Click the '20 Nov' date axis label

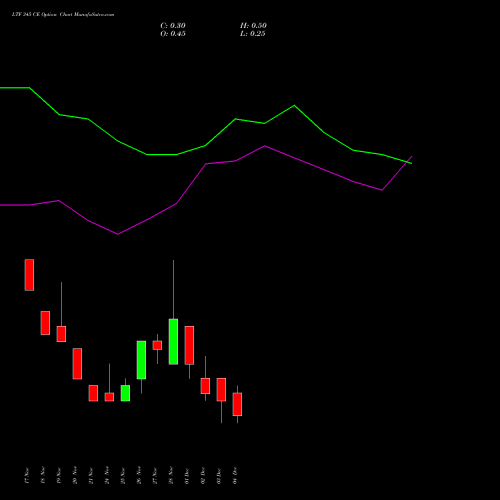[75, 475]
